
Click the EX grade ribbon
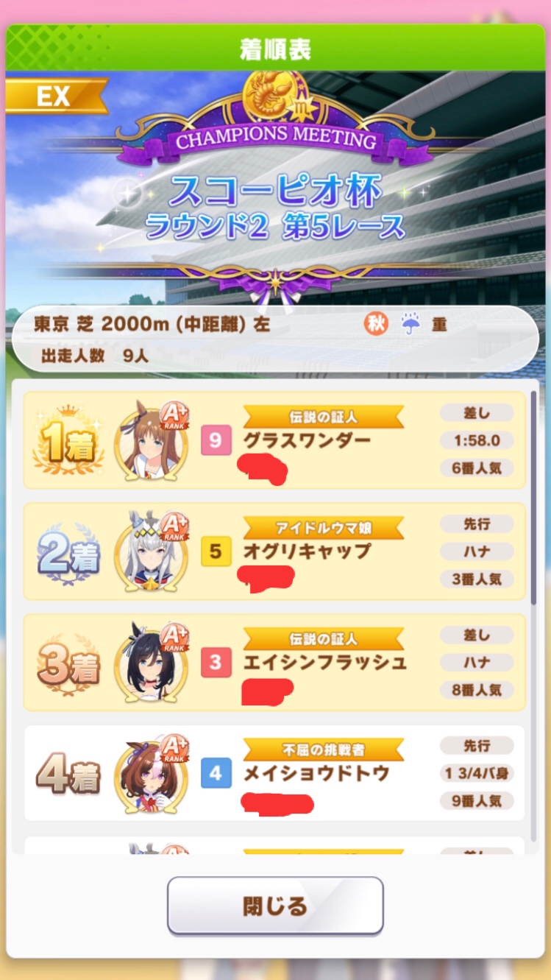click(x=56, y=96)
